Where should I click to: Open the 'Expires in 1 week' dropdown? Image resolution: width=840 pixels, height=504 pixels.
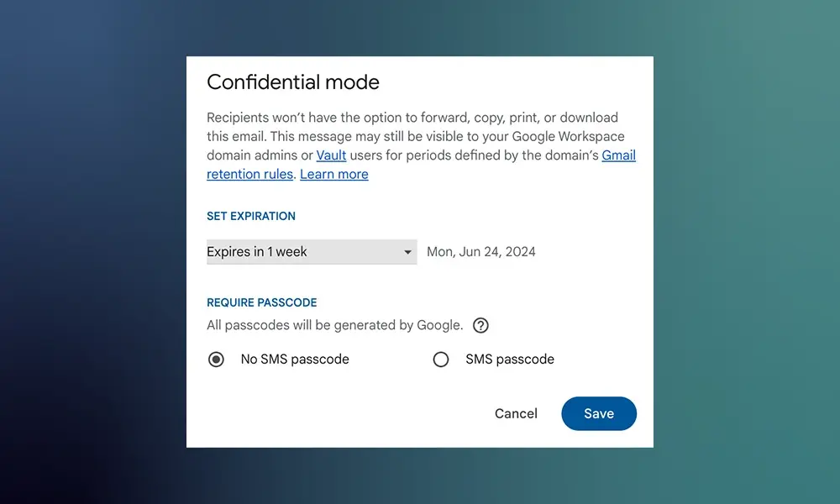pos(302,252)
